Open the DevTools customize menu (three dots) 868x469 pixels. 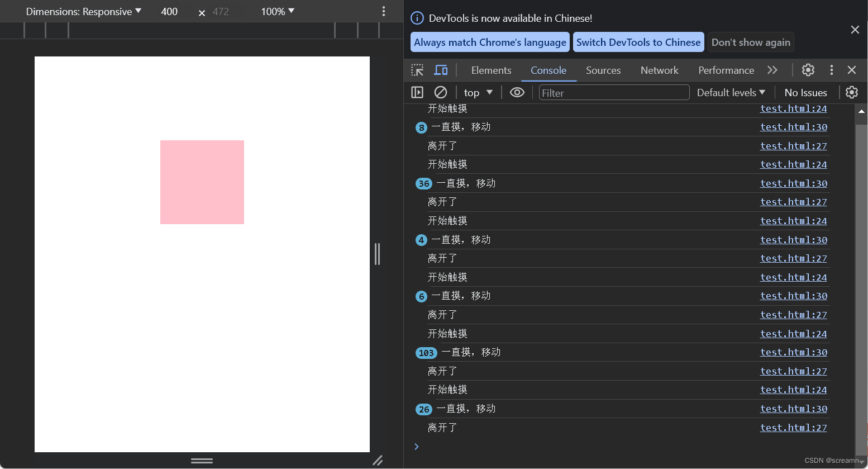[831, 70]
